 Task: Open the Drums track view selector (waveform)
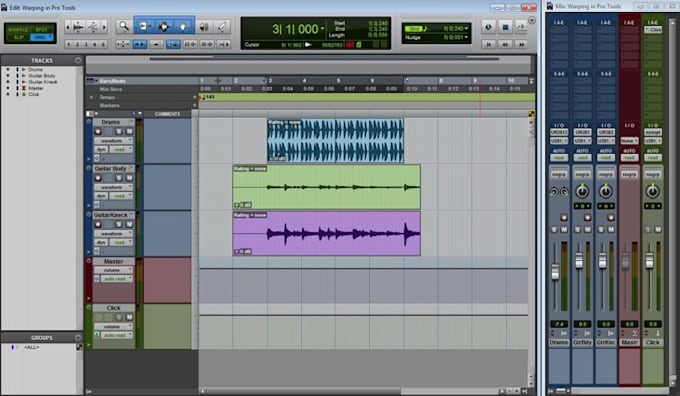click(x=114, y=141)
